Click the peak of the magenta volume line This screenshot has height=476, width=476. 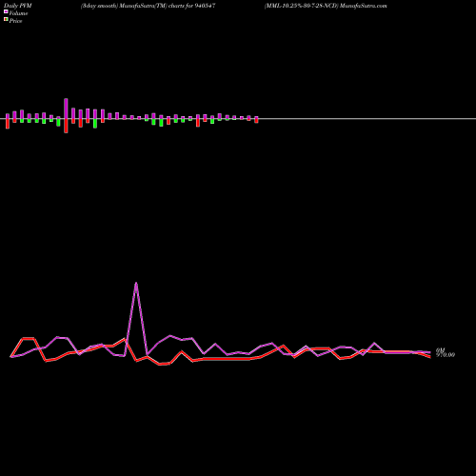click(x=136, y=283)
